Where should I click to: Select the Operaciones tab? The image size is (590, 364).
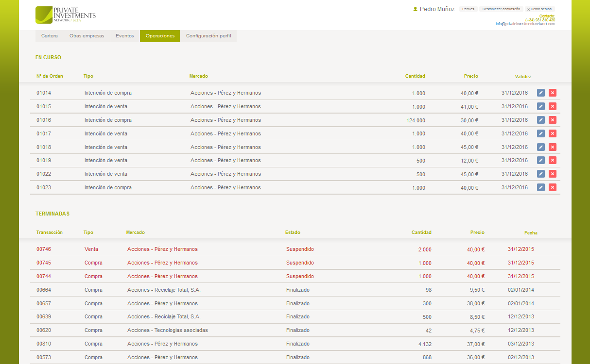click(x=160, y=36)
